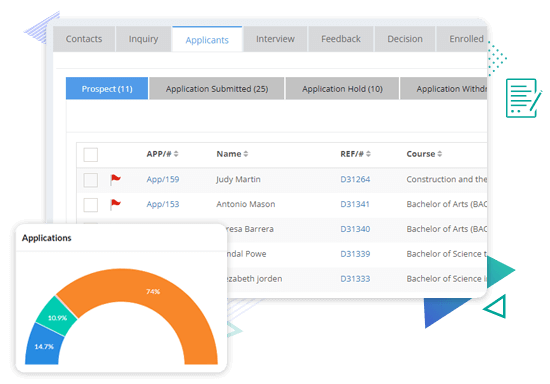The image size is (550, 384).
Task: Open reference D31333
Action: click(355, 279)
